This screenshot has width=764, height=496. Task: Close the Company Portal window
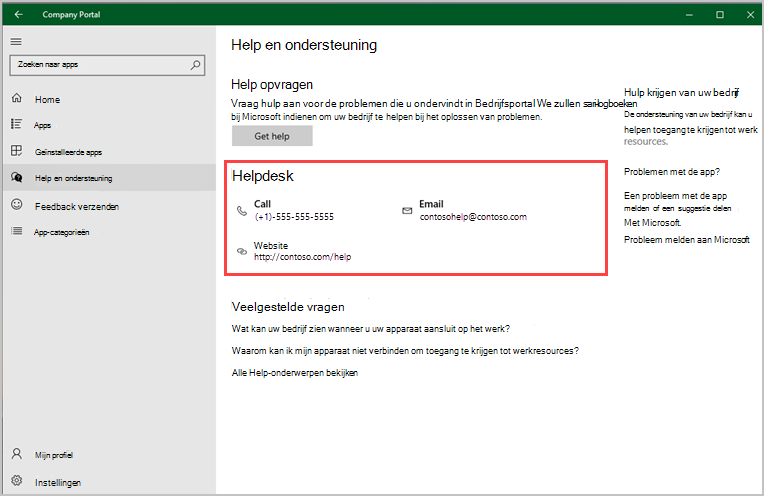(750, 15)
